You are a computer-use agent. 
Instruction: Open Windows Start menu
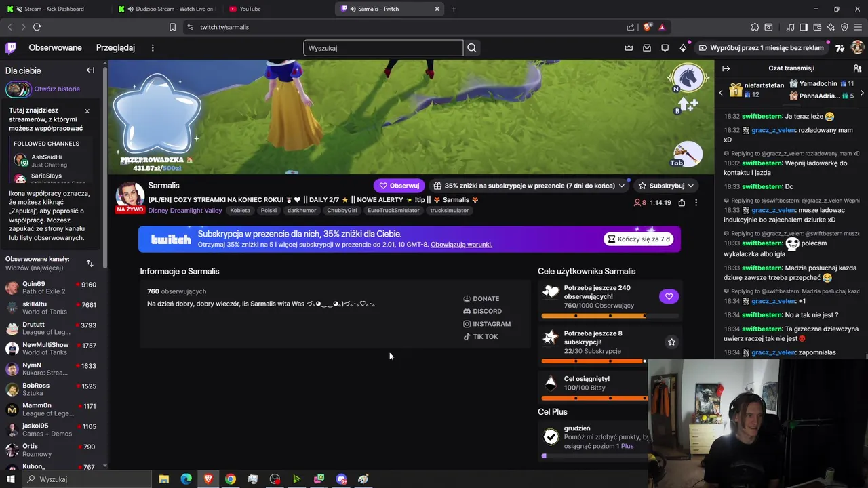[11, 479]
